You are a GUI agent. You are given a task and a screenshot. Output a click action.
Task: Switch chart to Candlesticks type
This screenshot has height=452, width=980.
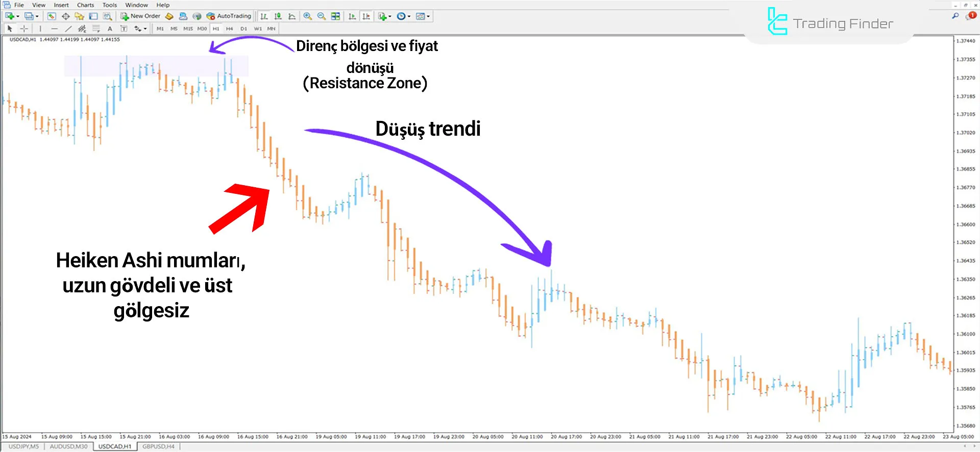(x=278, y=16)
